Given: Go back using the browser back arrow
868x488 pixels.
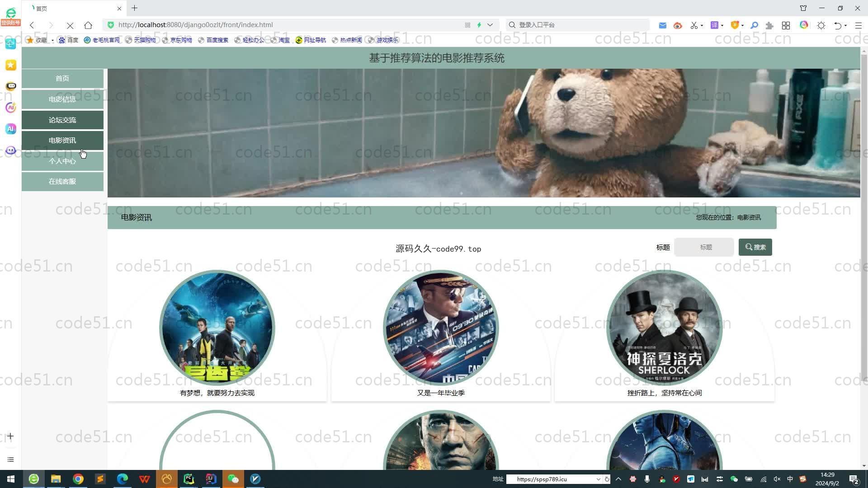Looking at the screenshot, I should [x=32, y=25].
